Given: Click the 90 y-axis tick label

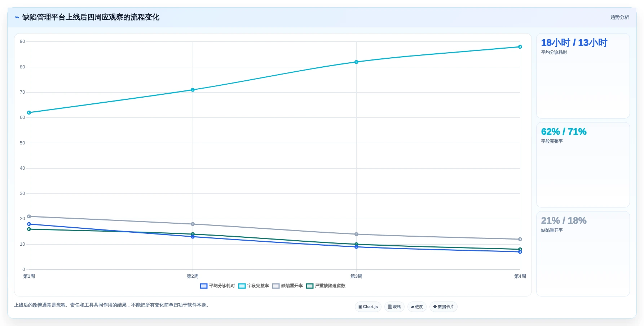Looking at the screenshot, I should pyautogui.click(x=22, y=42).
